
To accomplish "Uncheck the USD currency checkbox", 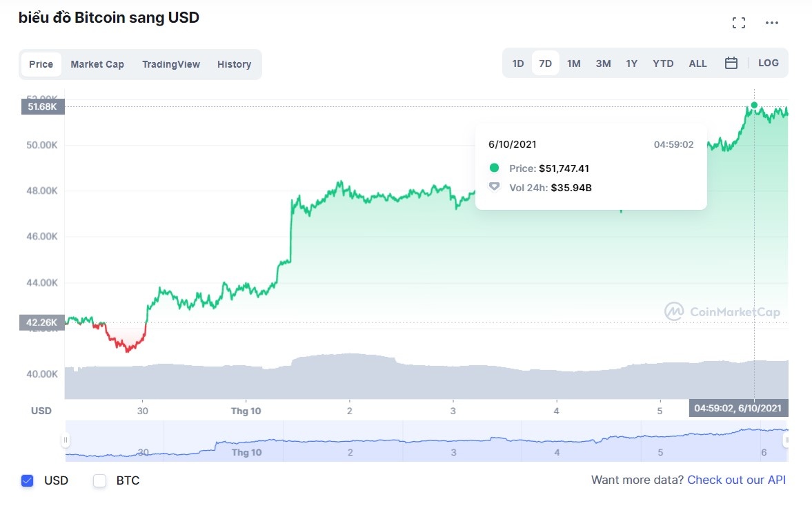I will pos(28,480).
